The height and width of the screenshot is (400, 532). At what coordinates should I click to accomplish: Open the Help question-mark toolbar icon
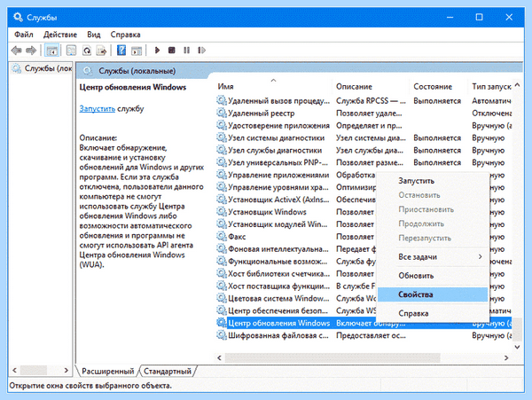121,51
